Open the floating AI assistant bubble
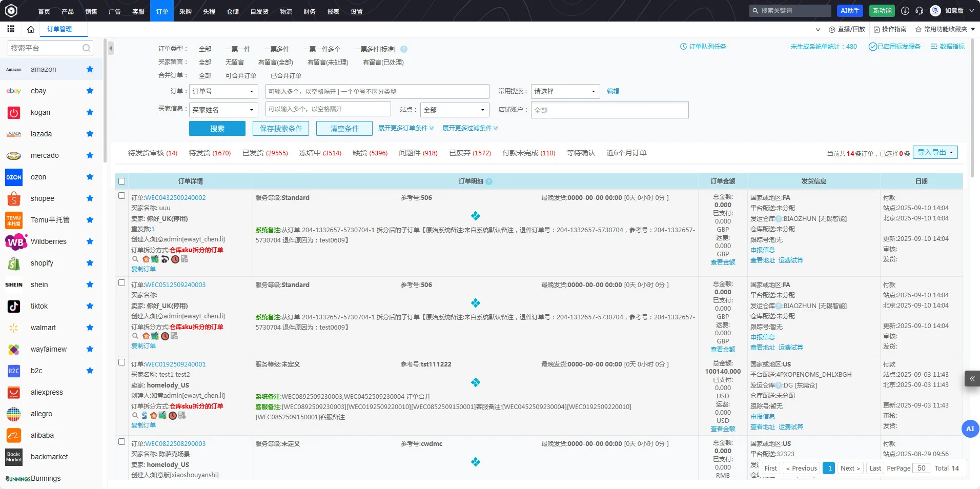 (970, 429)
